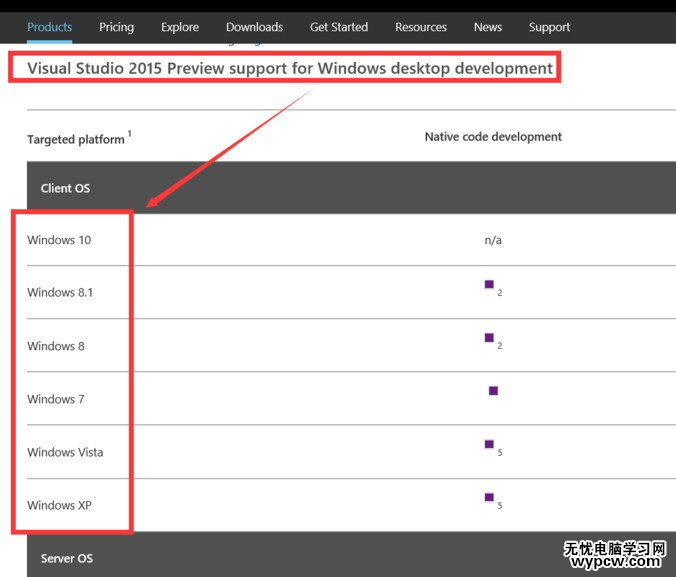
Task: Click footnote 2 in Windows 8 row
Action: point(500,346)
